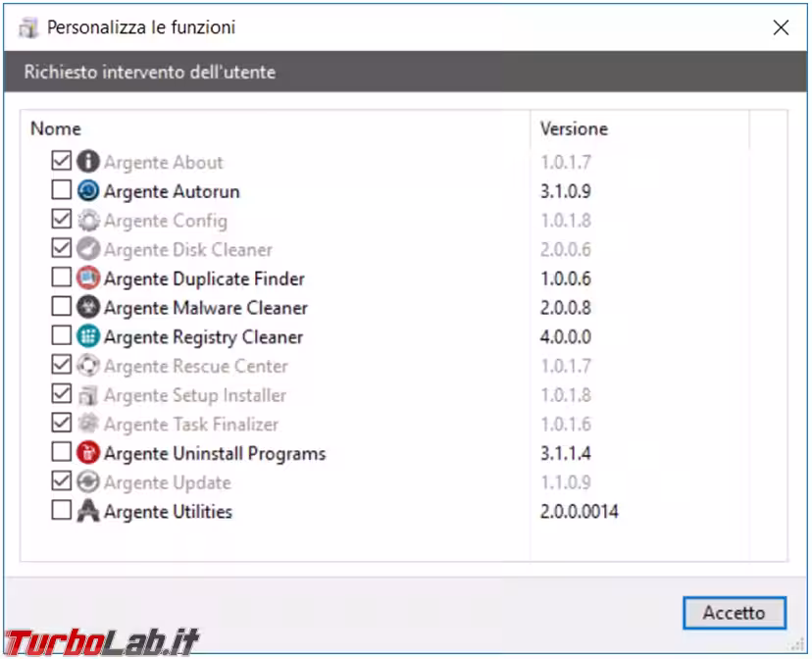This screenshot has width=812, height=659.
Task: Select the Argente Malware Cleaner icon
Action: [88, 307]
